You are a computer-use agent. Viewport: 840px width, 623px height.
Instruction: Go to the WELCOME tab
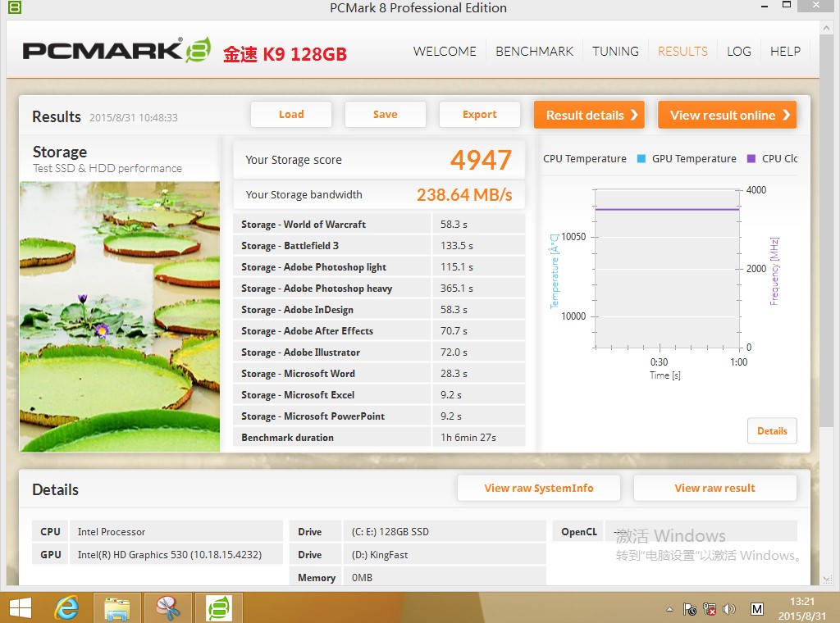pyautogui.click(x=445, y=52)
